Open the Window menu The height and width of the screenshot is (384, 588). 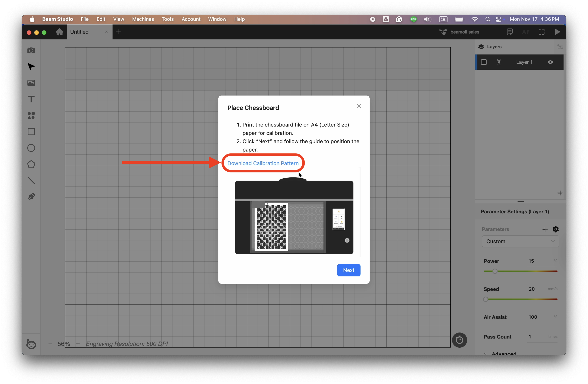click(x=217, y=19)
